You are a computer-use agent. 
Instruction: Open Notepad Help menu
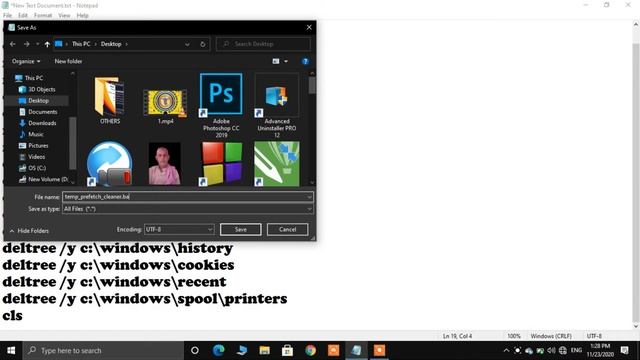pyautogui.click(x=82, y=16)
